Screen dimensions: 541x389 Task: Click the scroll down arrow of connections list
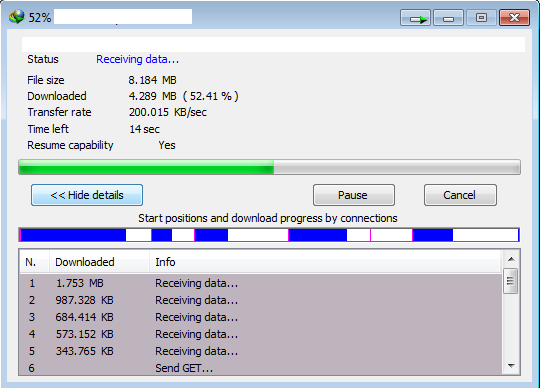tap(511, 366)
